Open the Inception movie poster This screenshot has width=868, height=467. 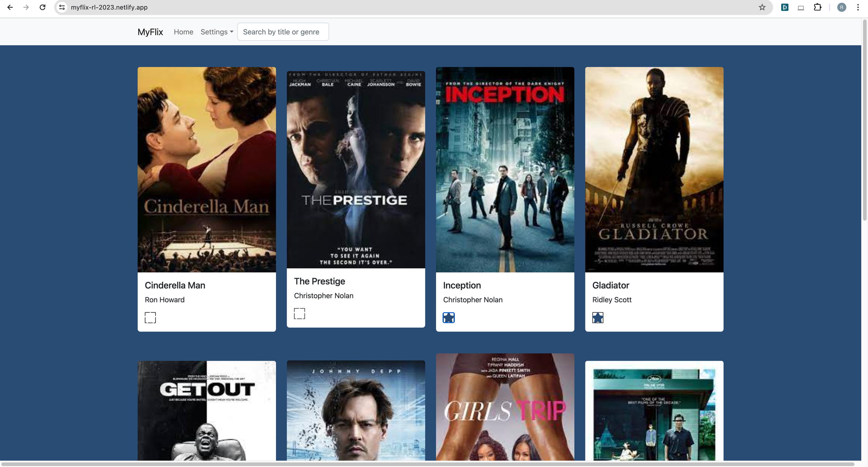click(505, 170)
